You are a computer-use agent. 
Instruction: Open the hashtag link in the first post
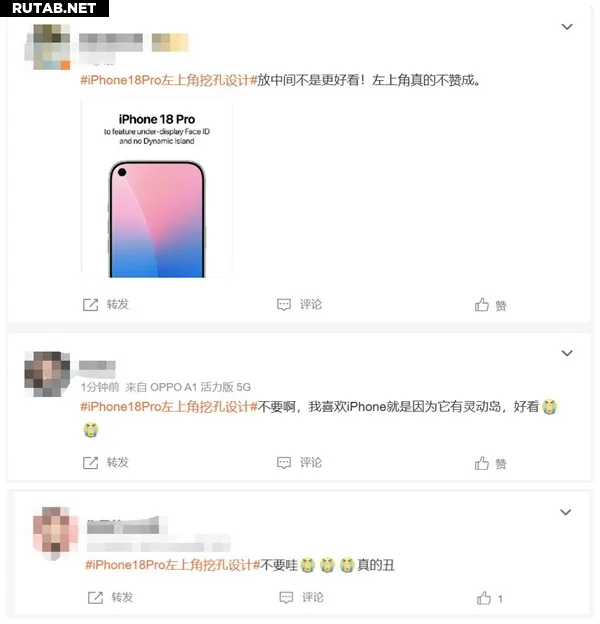[169, 80]
